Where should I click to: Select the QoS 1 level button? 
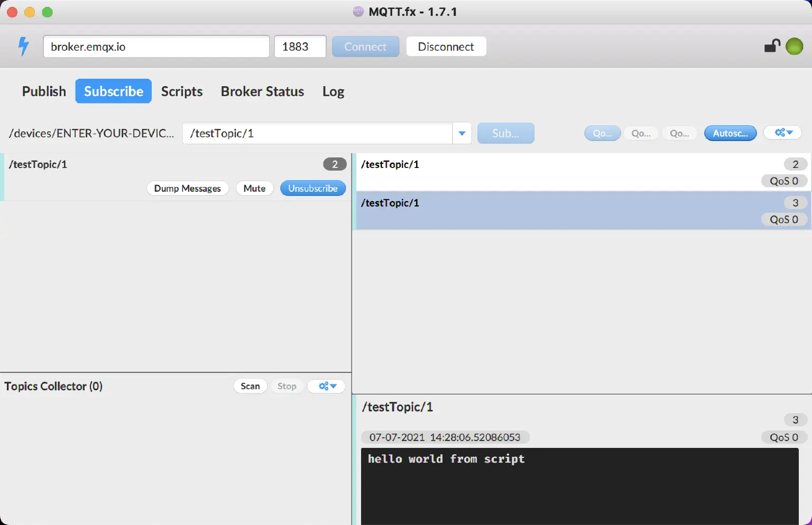pyautogui.click(x=641, y=133)
